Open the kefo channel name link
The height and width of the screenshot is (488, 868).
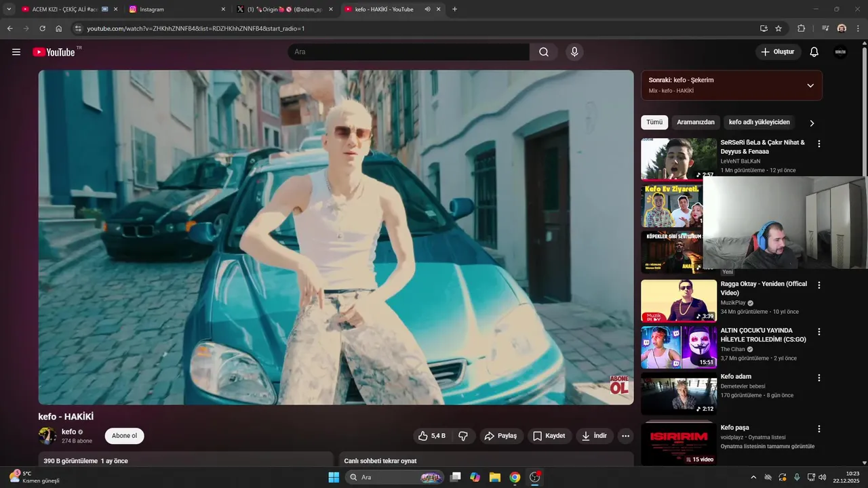(x=68, y=432)
